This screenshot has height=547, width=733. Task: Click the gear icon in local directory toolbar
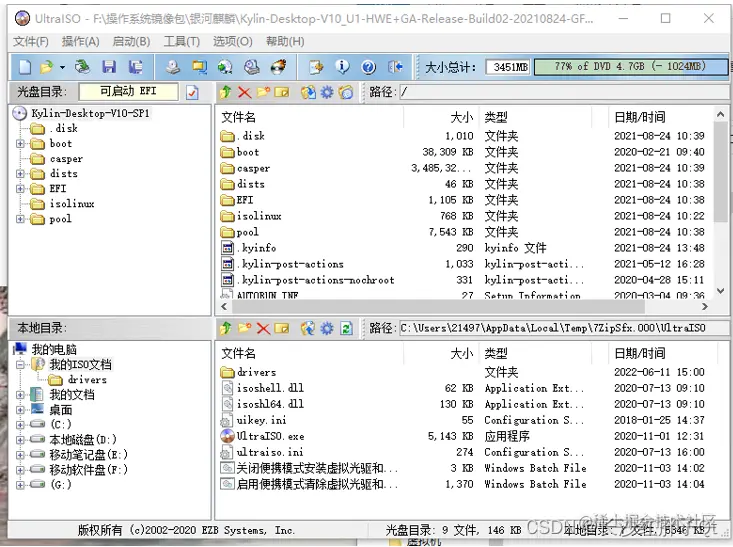327,328
